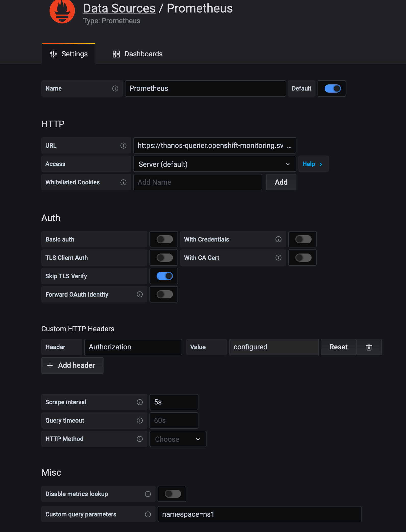Click the With Credentials info icon
Viewport: 406px width, 532px height.
point(278,239)
